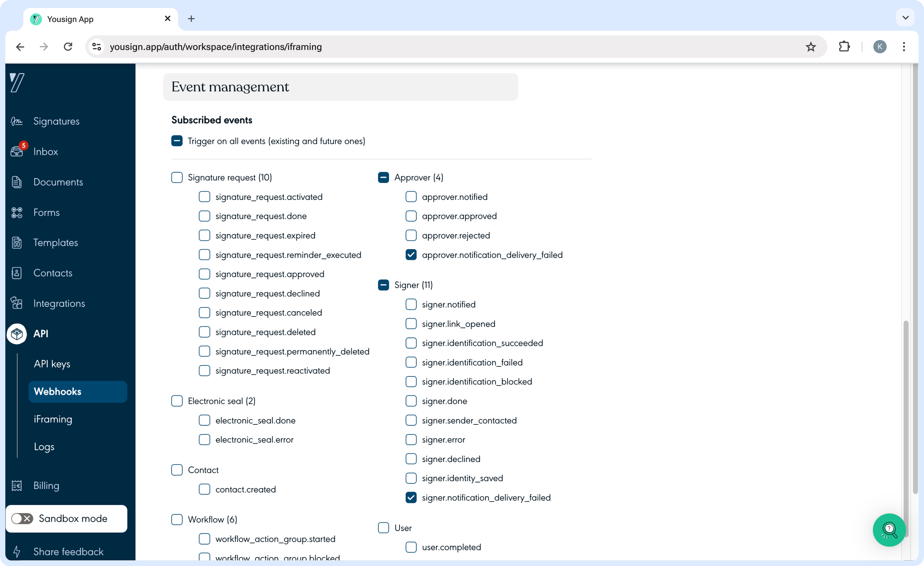Click the Billing receipt icon
The width and height of the screenshot is (924, 566).
(17, 485)
